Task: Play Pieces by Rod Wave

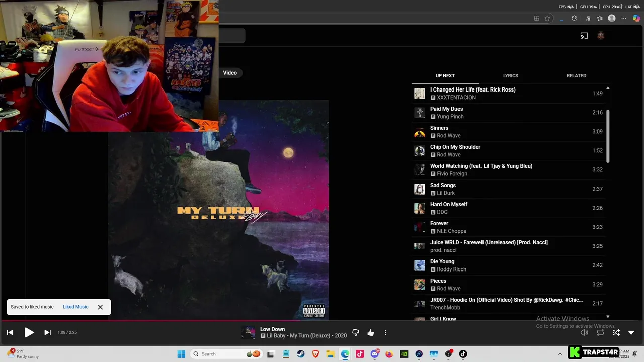Action: [508, 285]
